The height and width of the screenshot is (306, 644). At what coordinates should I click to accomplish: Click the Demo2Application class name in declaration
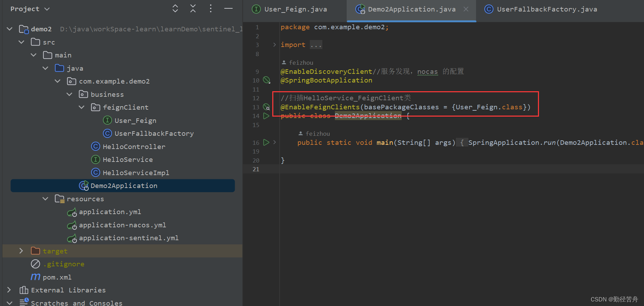368,116
